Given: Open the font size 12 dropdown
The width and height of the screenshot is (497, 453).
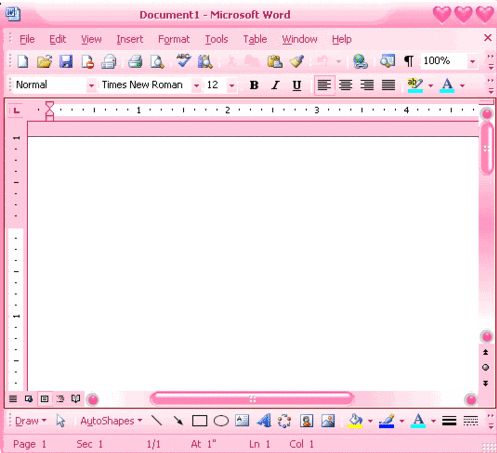Looking at the screenshot, I should coord(231,85).
